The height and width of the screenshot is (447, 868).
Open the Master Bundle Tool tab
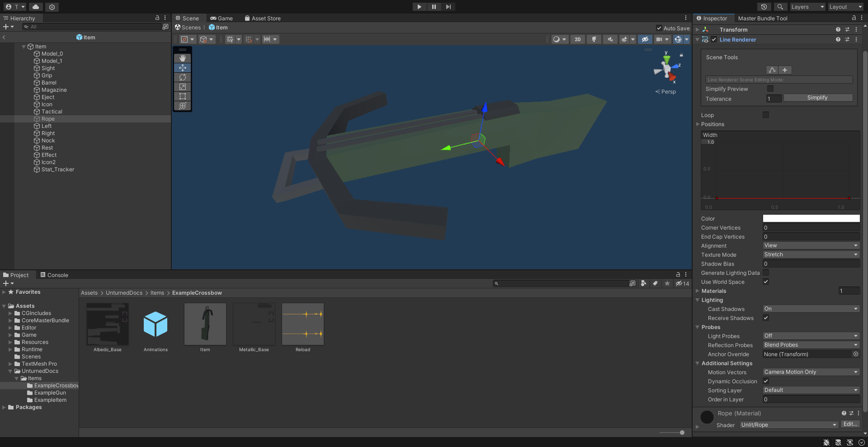(763, 18)
